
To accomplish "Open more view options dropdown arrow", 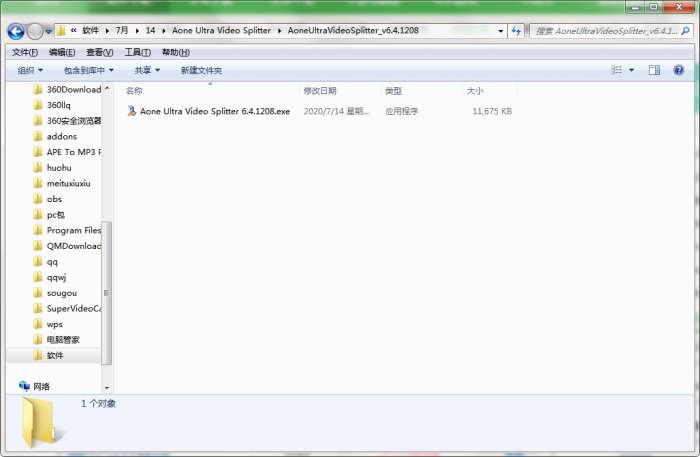I will click(631, 70).
